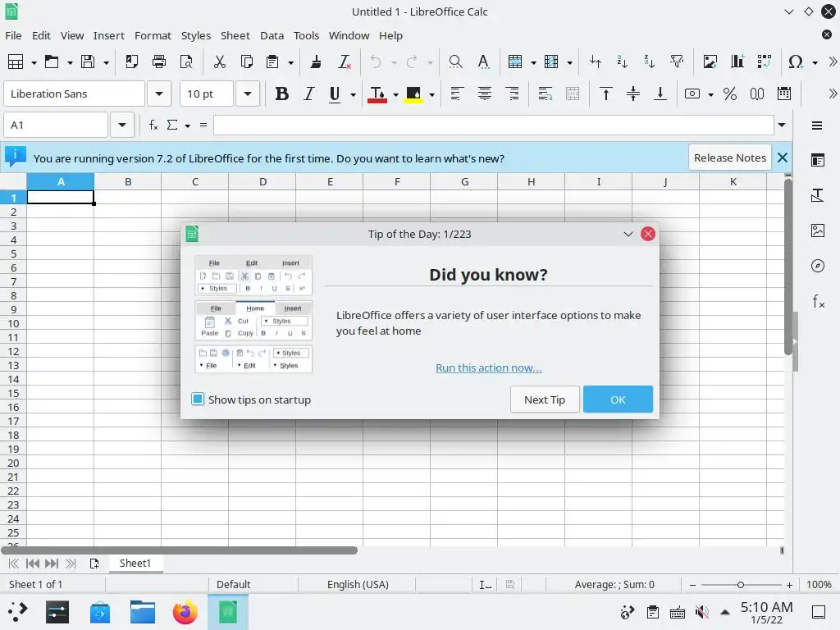Click Wrap Text icon
840x630 pixels.
point(546,94)
